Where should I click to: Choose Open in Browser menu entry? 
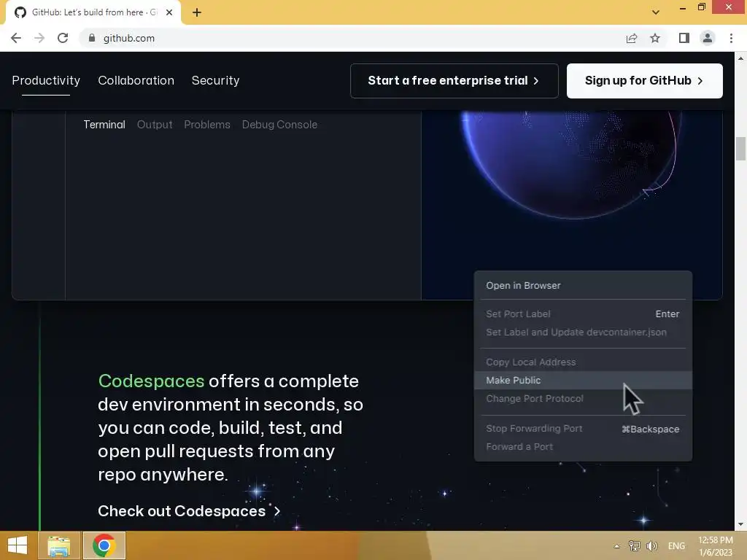(x=583, y=286)
